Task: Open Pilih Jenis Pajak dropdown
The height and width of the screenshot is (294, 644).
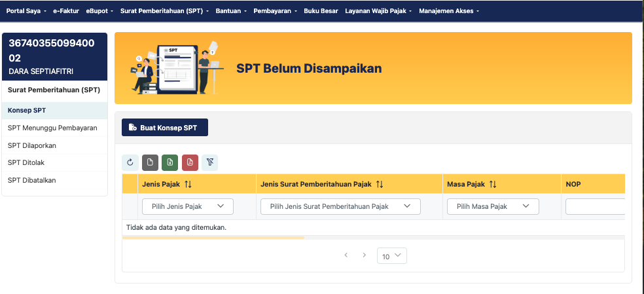Action: pyautogui.click(x=188, y=206)
